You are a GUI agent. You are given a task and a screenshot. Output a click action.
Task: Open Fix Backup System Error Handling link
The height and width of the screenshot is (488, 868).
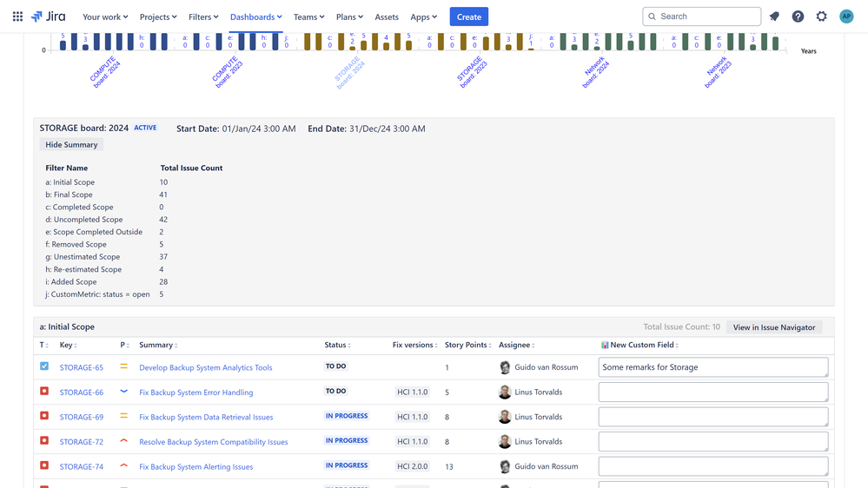click(x=196, y=392)
